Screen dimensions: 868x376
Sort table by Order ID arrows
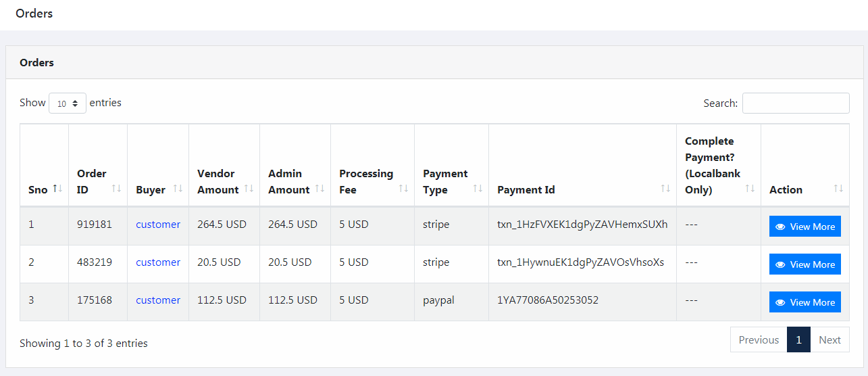click(116, 189)
